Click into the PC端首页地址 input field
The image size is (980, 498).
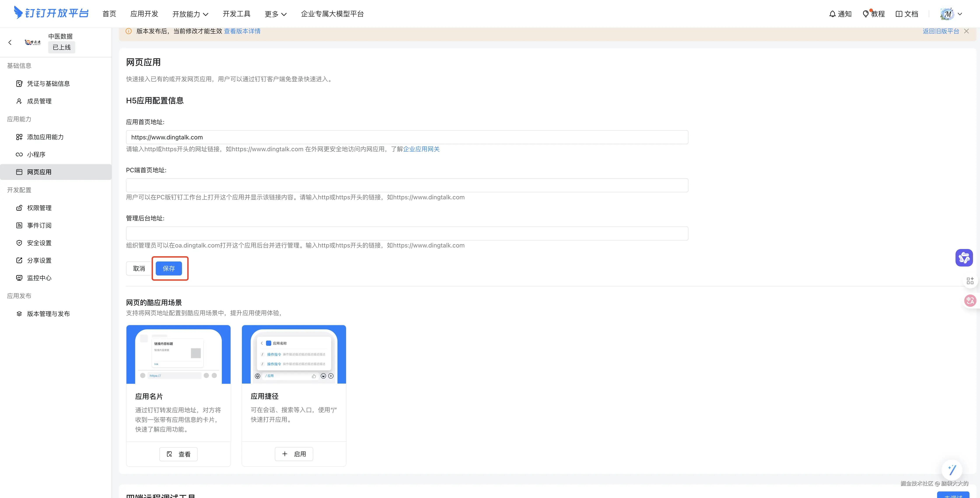click(x=407, y=185)
